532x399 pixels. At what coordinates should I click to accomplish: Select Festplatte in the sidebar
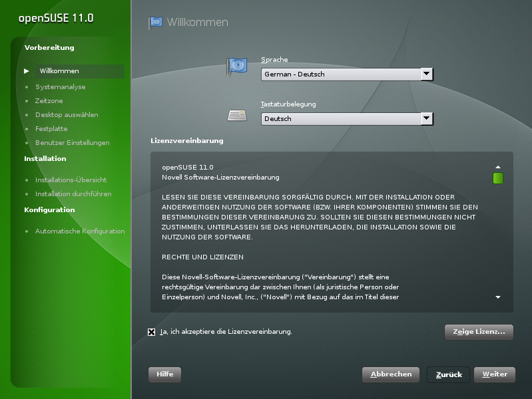coord(51,129)
